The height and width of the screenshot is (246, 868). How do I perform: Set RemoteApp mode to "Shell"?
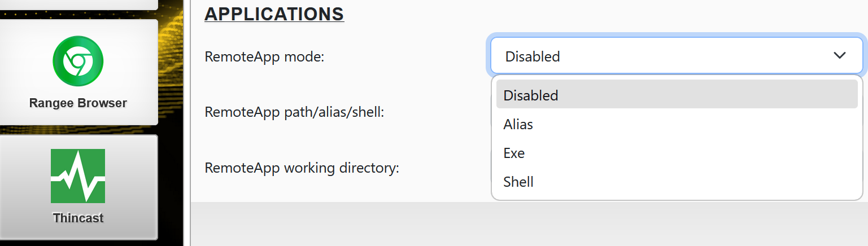(x=518, y=182)
